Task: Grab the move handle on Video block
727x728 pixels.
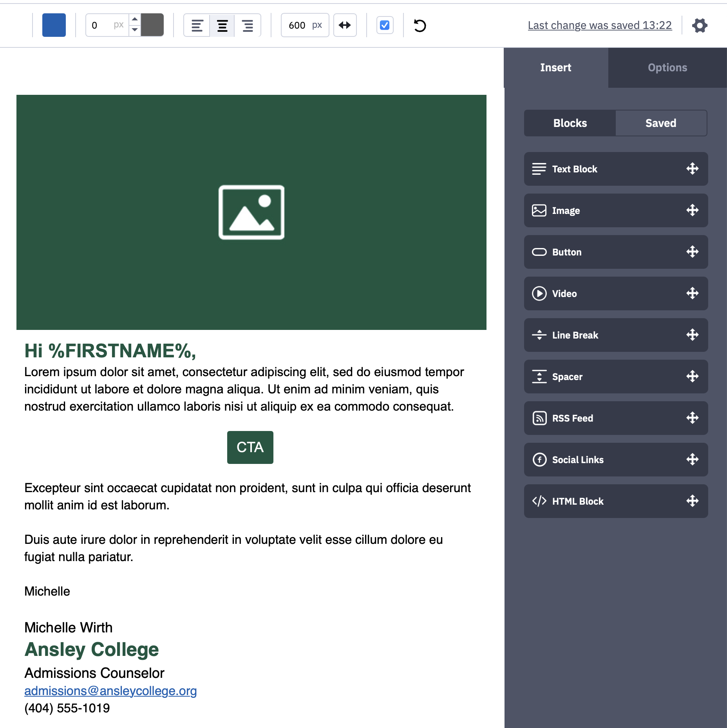Action: 693,293
